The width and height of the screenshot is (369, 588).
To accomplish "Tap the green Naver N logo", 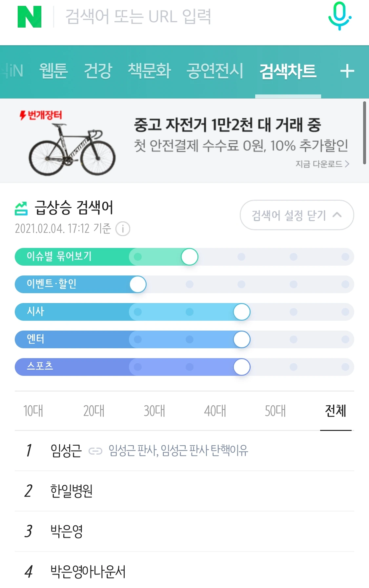I will pos(30,17).
